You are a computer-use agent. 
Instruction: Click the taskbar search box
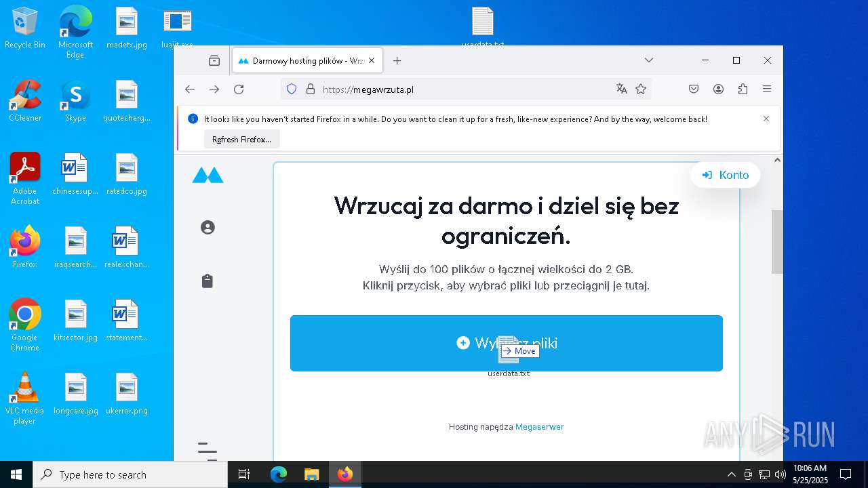point(130,474)
